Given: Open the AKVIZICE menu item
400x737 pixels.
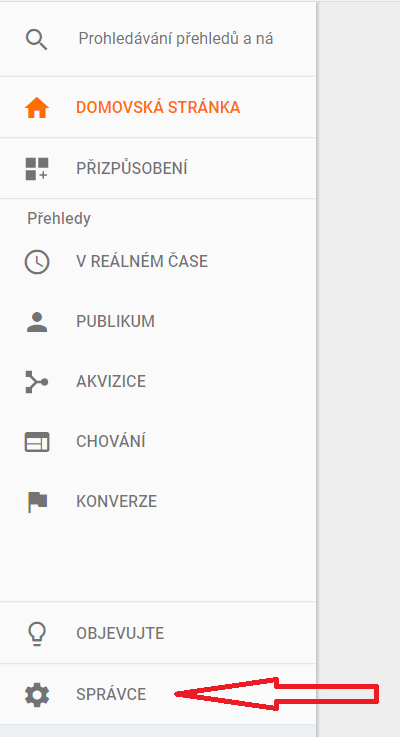Looking at the screenshot, I should click(111, 381).
